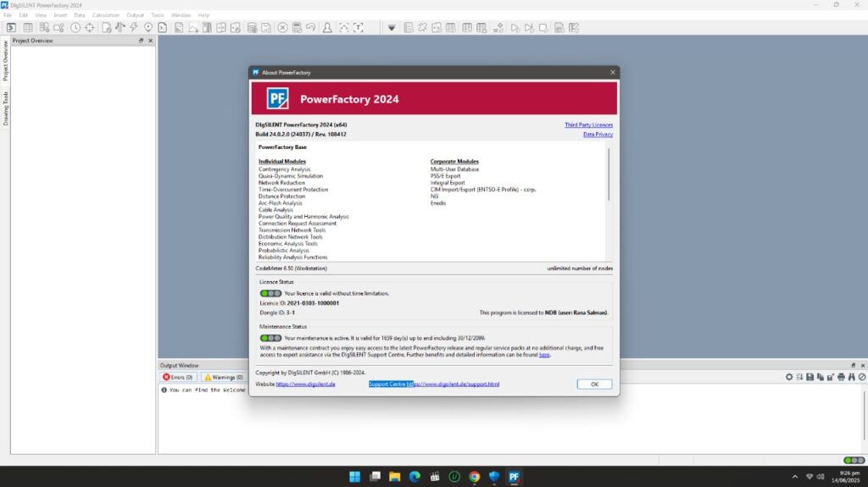Click the undo arrow toolbar icon
868x487 pixels.
pos(311,28)
